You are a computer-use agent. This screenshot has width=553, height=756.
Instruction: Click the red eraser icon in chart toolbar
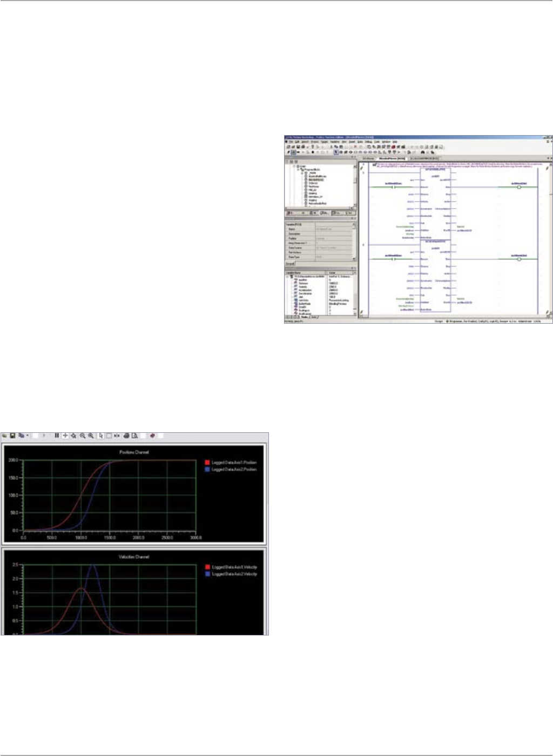click(x=152, y=436)
